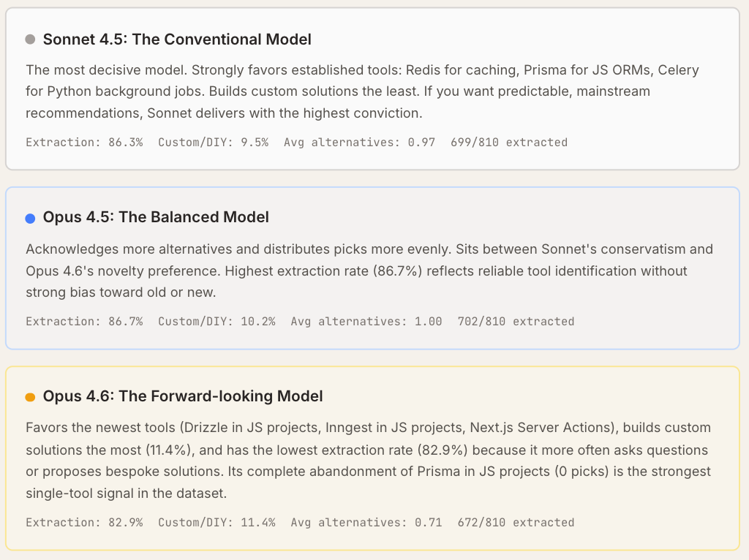Select the 'Custom/DIY: 11.4%' stat

pyautogui.click(x=217, y=523)
